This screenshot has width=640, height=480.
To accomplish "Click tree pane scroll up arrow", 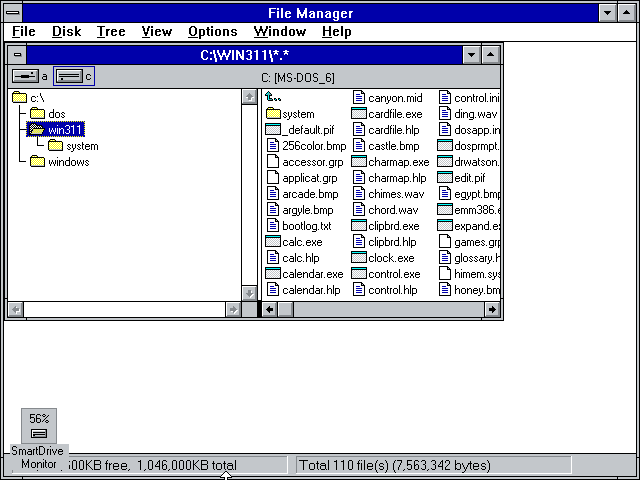I will pyautogui.click(x=249, y=97).
